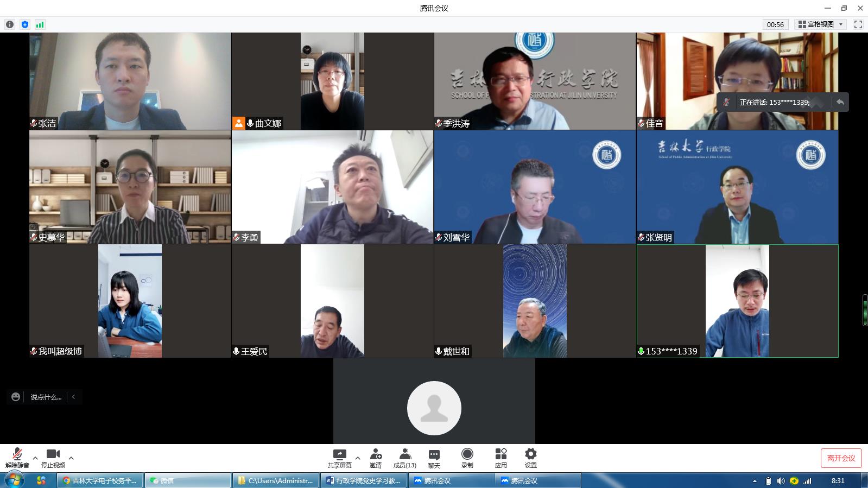868x488 pixels.
Task: Check the green network signal icon
Action: pyautogui.click(x=40, y=24)
